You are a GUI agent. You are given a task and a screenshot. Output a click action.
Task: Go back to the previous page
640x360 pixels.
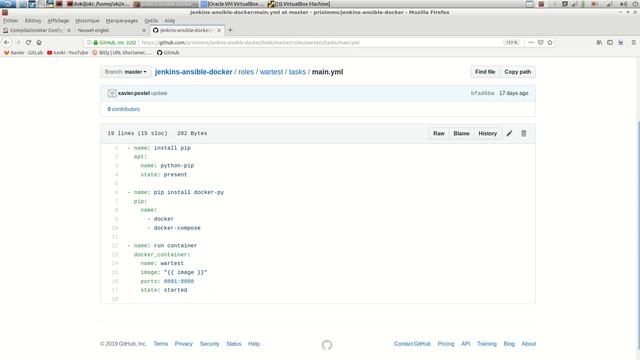coord(7,42)
